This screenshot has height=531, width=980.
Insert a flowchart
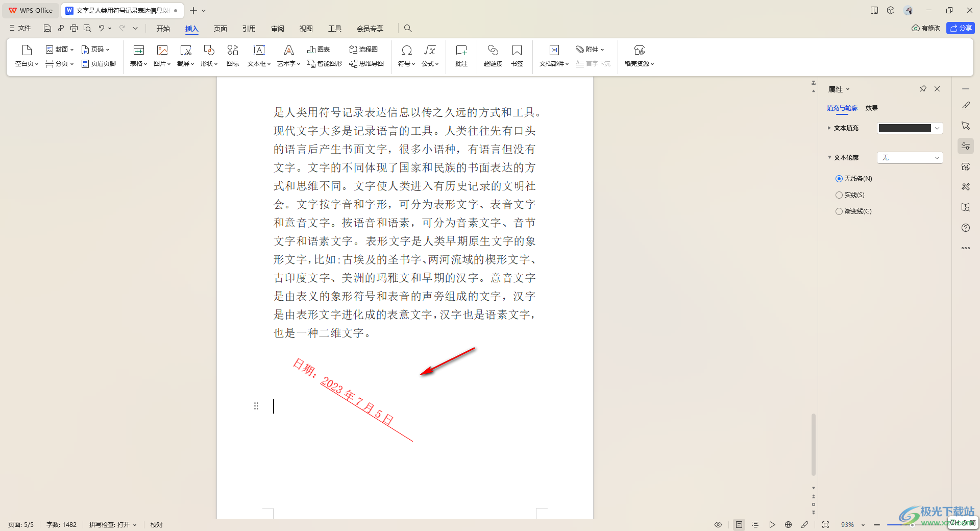click(x=363, y=50)
